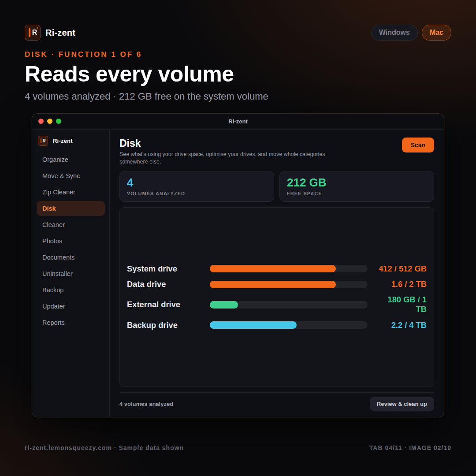
Task: Click the small Ri-zent logo in sidebar
Action: pyautogui.click(x=43, y=141)
